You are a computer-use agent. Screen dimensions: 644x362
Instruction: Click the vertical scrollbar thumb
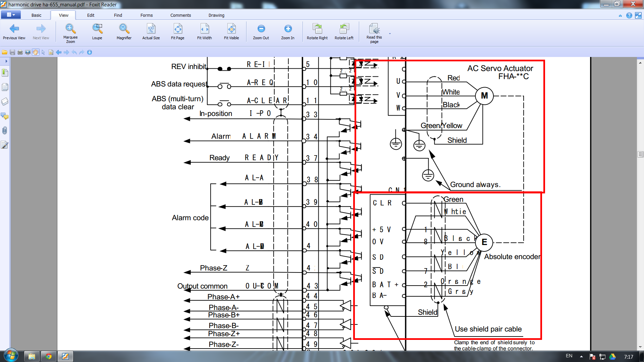point(640,155)
